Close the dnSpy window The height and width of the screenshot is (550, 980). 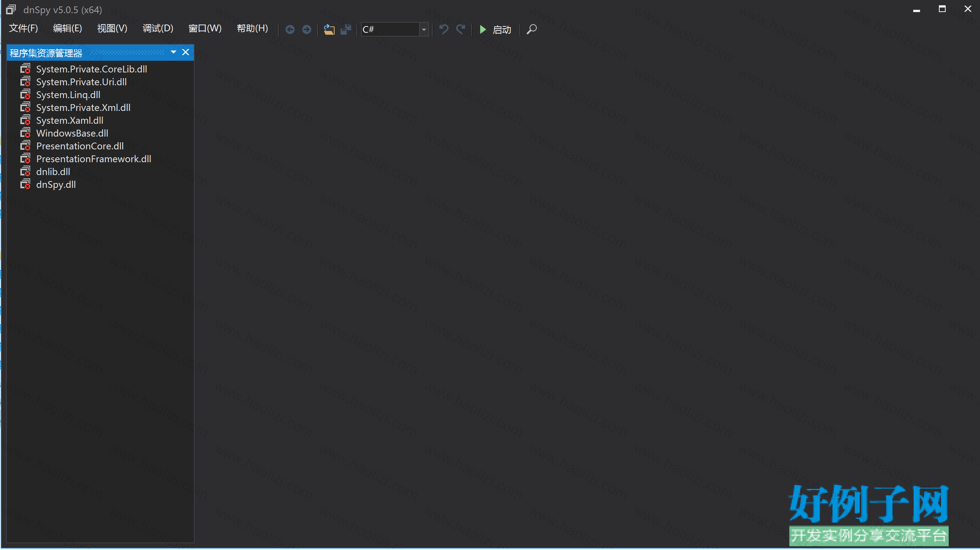click(968, 9)
